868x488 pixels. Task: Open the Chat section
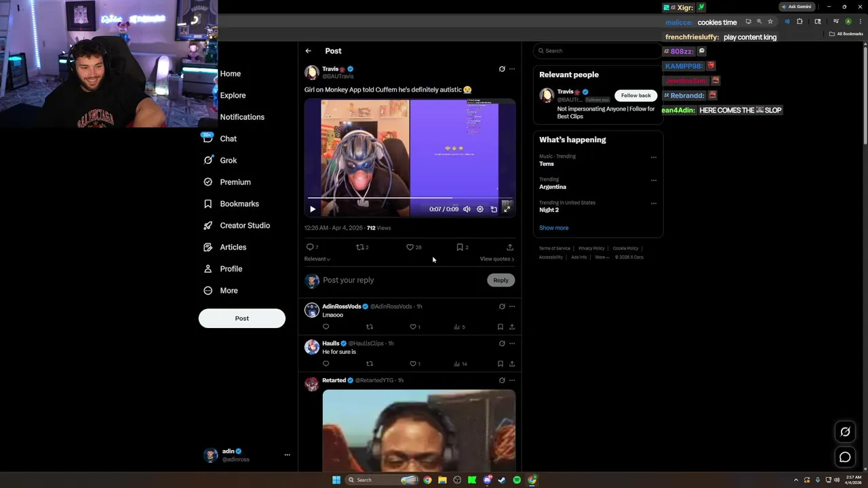219,138
